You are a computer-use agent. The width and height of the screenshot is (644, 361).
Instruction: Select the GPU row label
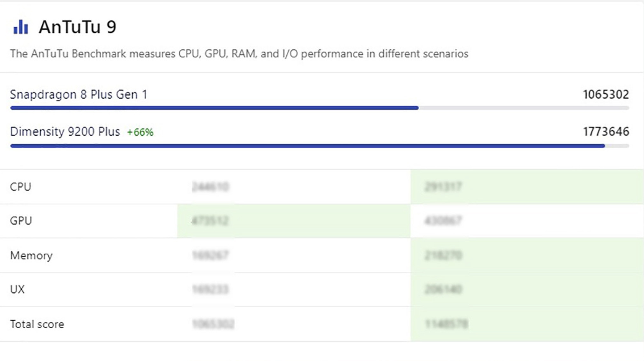(21, 221)
